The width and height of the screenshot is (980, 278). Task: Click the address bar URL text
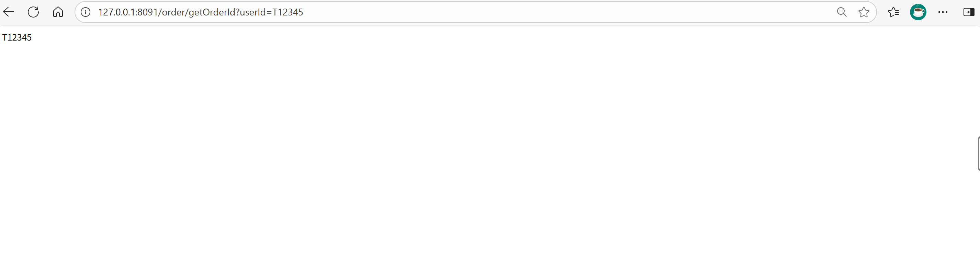pyautogui.click(x=201, y=12)
